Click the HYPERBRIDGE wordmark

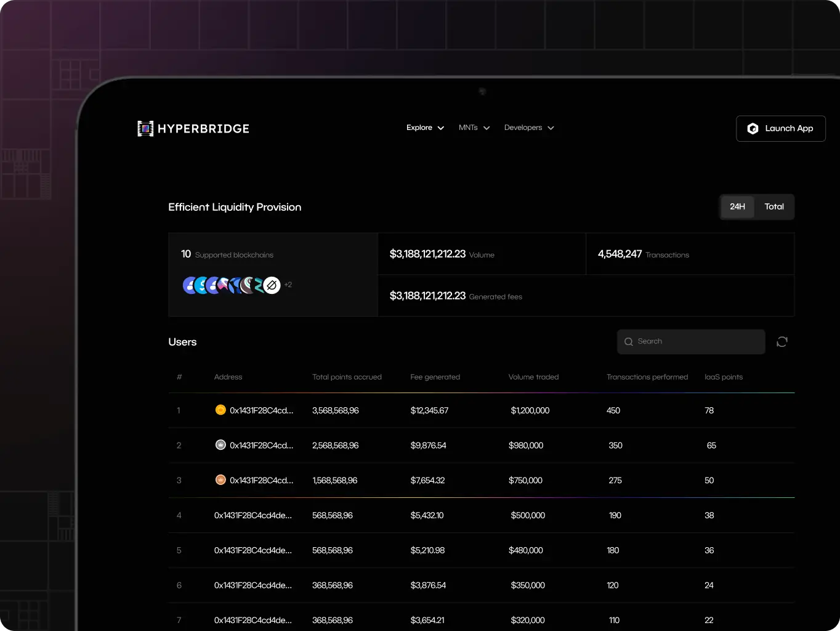[x=203, y=128]
